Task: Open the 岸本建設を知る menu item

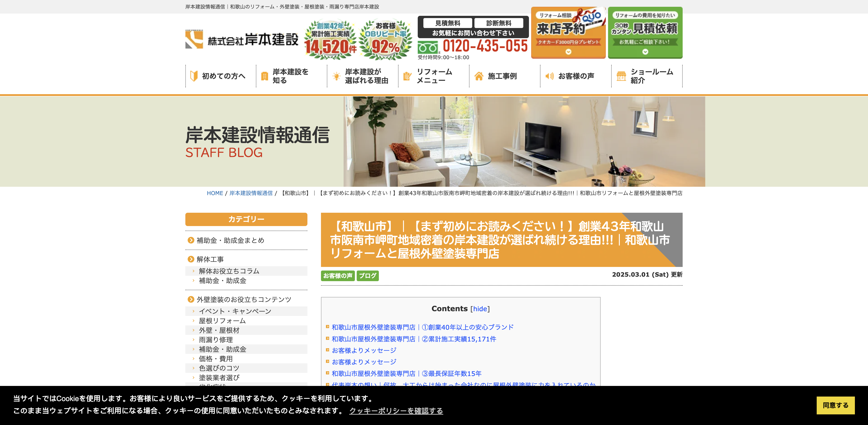Action: pos(291,76)
